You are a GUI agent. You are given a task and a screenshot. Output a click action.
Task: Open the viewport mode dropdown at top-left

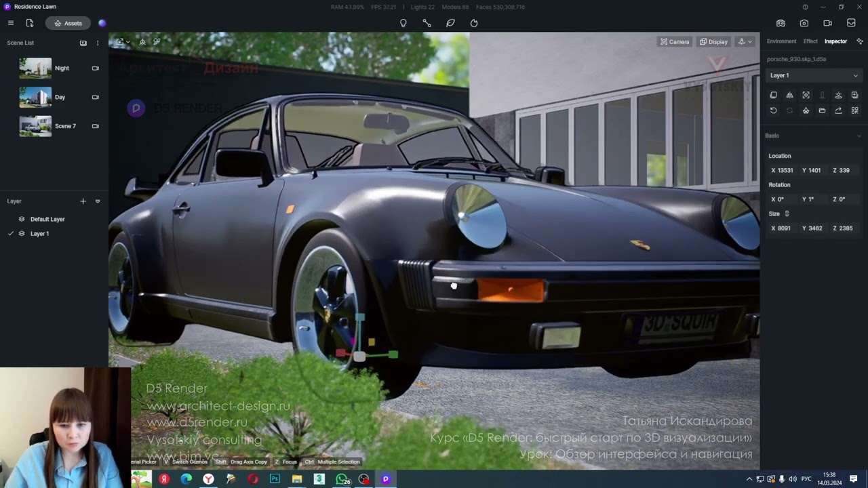pyautogui.click(x=123, y=42)
